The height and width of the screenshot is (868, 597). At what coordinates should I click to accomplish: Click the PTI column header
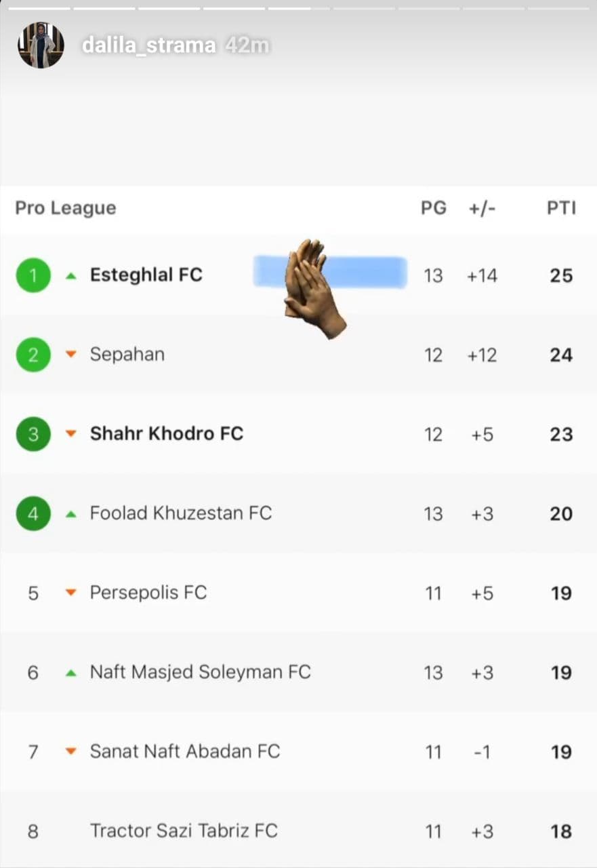561,208
